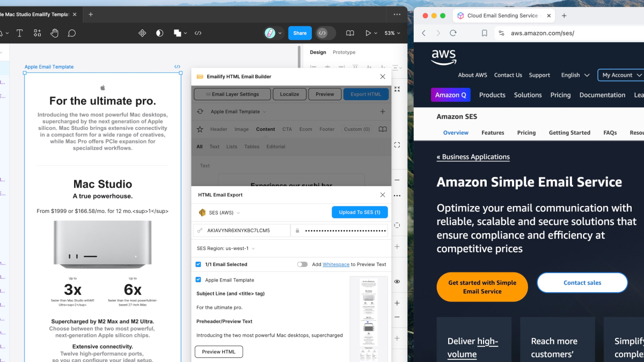The image size is (644, 362).
Task: Expand the Present play options chevron
Action: click(376, 33)
